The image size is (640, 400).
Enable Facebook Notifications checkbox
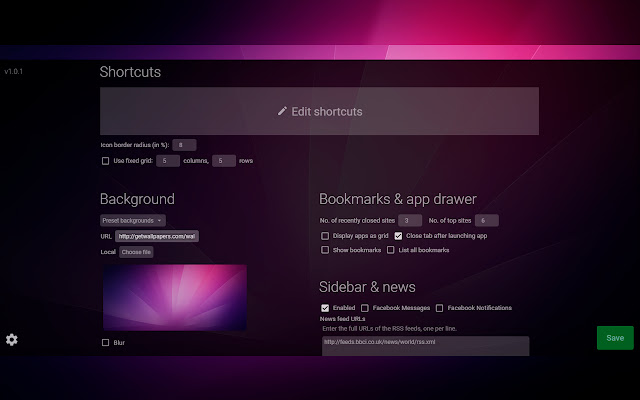point(440,308)
